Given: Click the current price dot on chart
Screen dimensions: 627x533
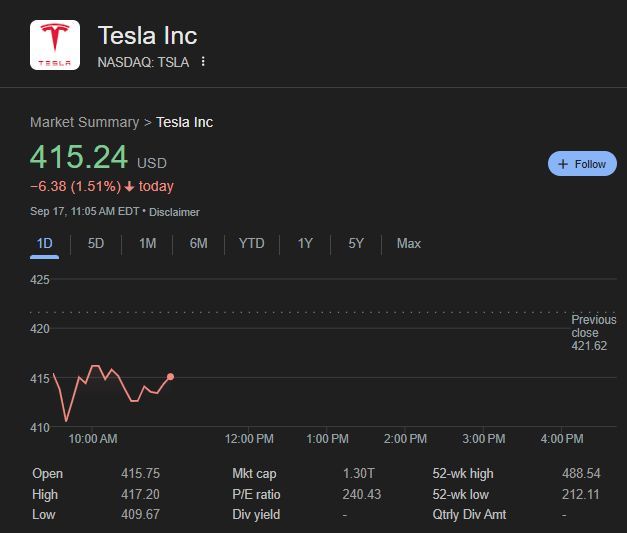Looking at the screenshot, I should point(171,377).
